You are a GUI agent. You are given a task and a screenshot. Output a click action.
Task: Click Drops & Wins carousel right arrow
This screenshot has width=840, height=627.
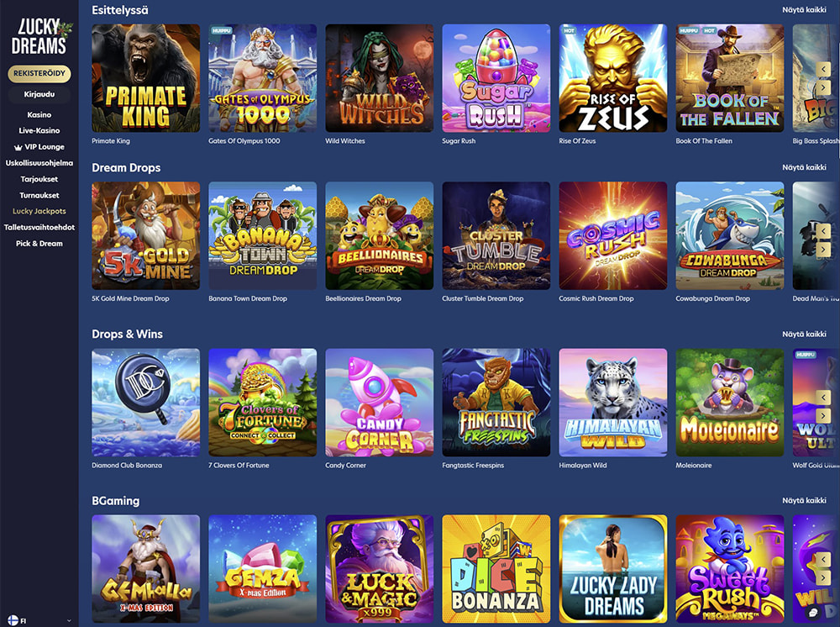[823, 416]
